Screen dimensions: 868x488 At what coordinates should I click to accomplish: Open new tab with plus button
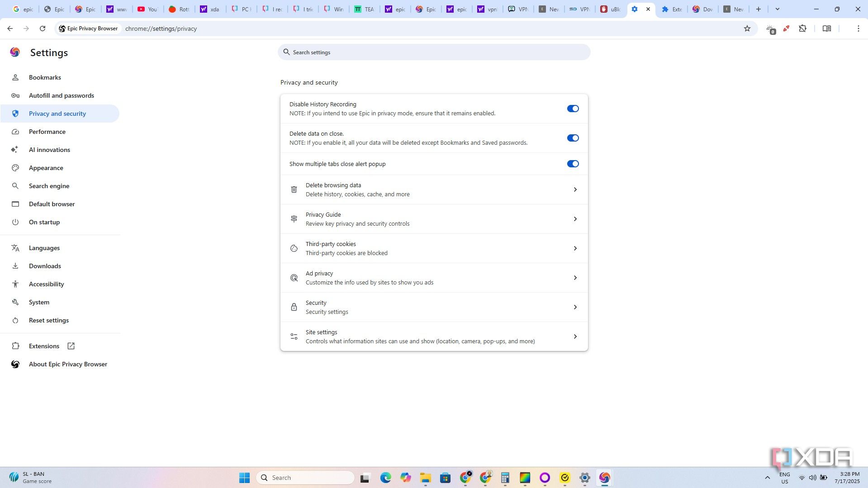[x=759, y=9]
